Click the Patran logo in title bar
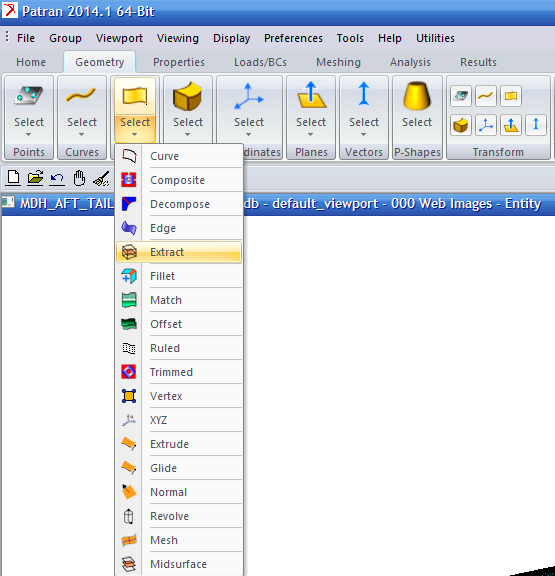 (x=10, y=10)
